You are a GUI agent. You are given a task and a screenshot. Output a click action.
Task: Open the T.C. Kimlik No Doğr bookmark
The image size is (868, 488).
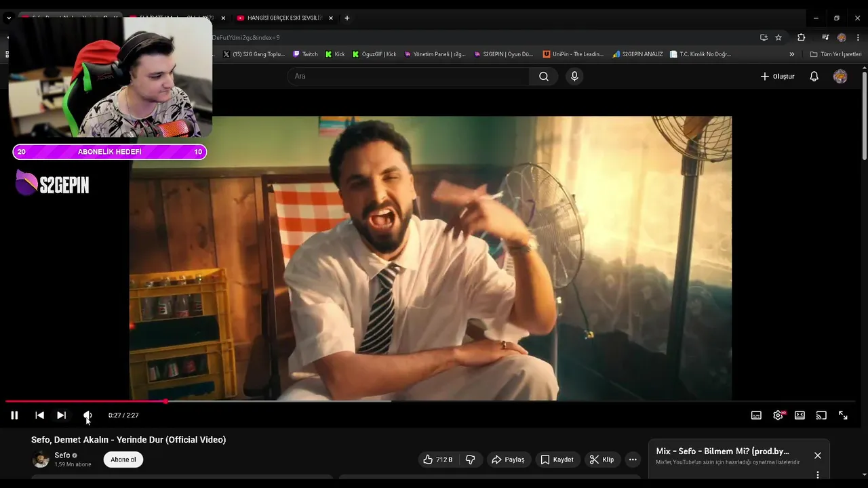[x=701, y=54]
